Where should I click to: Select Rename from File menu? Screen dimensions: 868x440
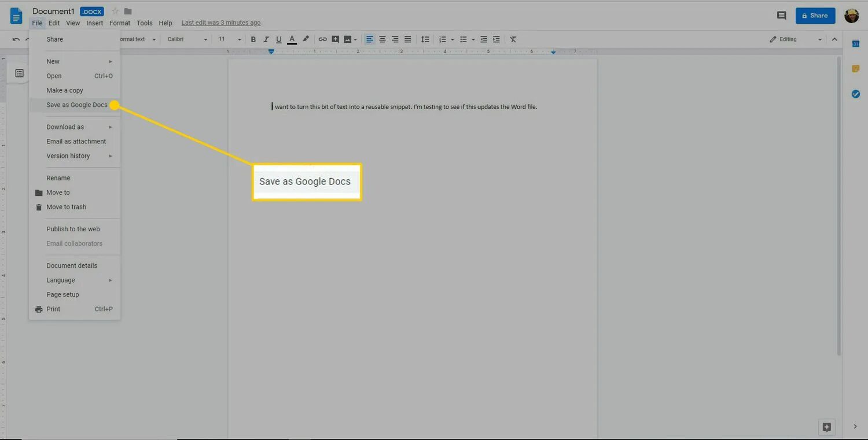pyautogui.click(x=75, y=178)
